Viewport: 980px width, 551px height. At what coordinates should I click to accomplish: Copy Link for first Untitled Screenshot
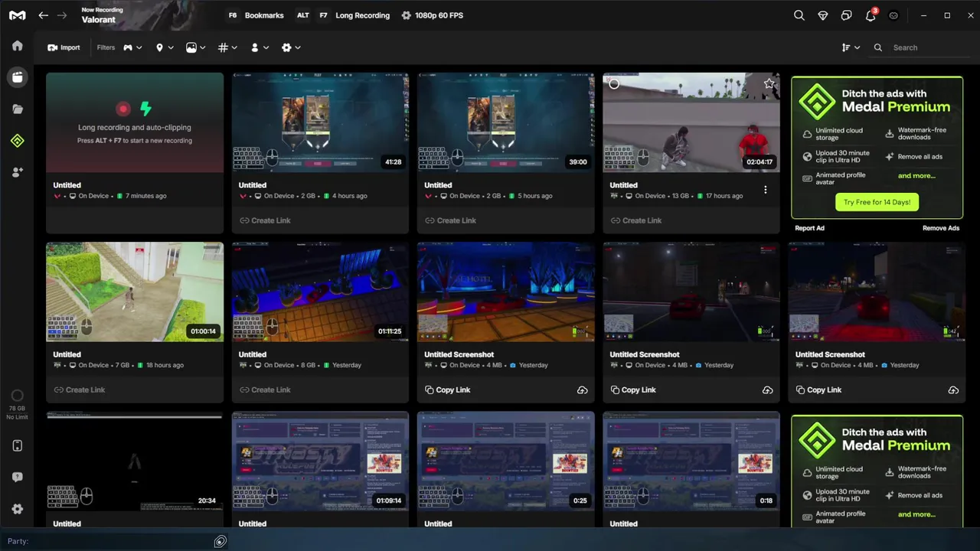click(x=448, y=390)
